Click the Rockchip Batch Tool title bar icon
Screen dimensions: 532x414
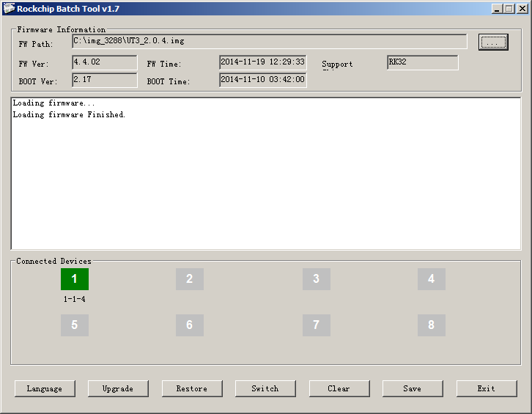tap(9, 9)
